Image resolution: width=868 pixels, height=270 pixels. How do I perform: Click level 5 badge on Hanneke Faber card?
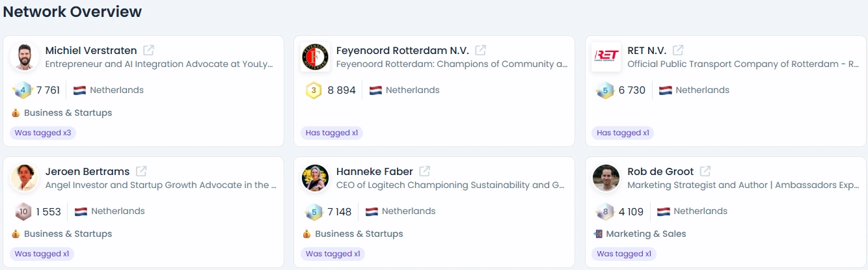click(314, 211)
